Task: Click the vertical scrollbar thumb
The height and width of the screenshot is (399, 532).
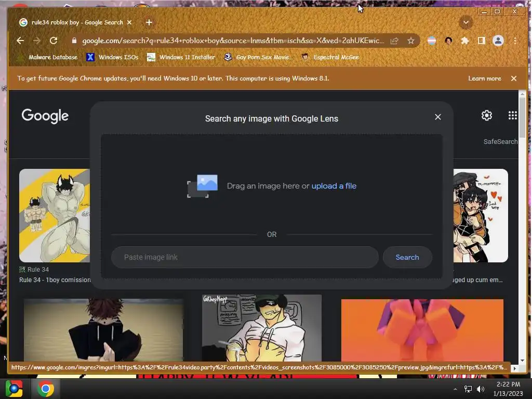Action: point(523,117)
